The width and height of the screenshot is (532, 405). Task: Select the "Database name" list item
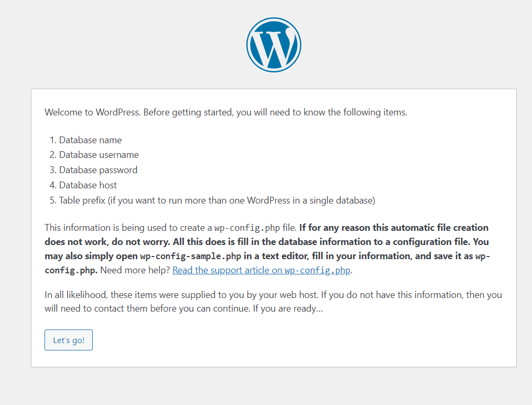click(90, 140)
